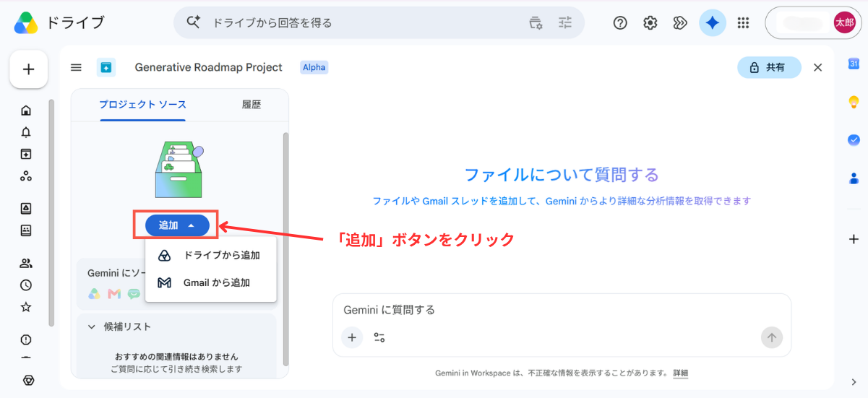Viewport: 868px width, 398px height.
Task: Open Google Calendar in the side panel
Action: click(x=854, y=64)
